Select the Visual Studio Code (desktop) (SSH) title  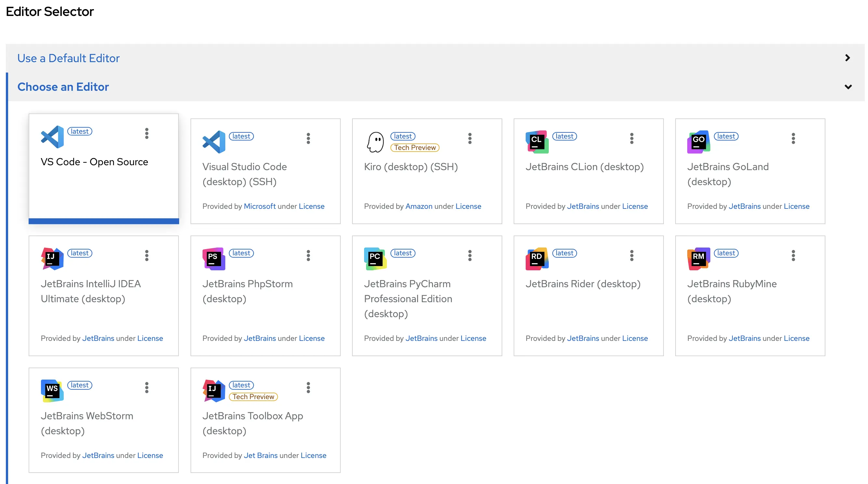pyautogui.click(x=244, y=174)
